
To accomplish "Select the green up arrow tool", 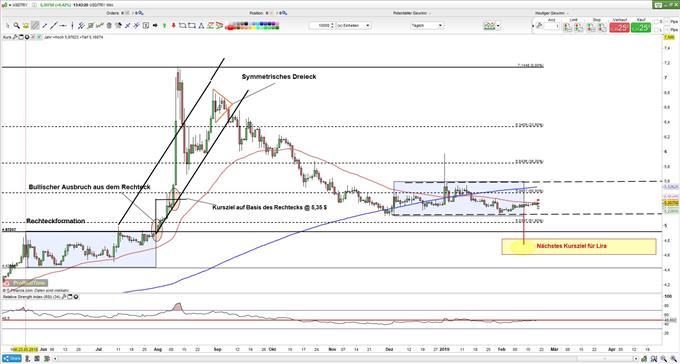I will (165, 26).
